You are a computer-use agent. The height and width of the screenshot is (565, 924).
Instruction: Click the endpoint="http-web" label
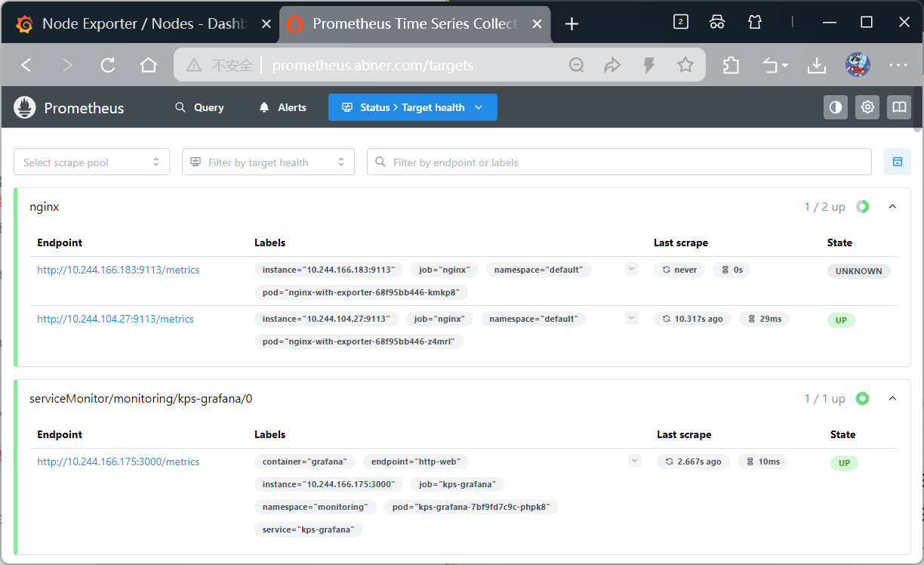click(416, 462)
